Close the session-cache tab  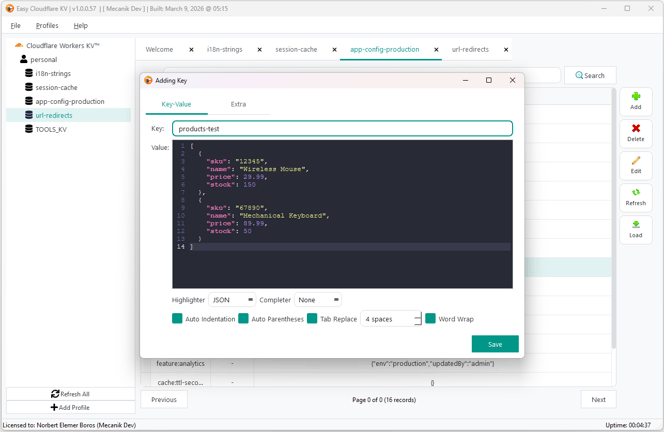(x=335, y=50)
